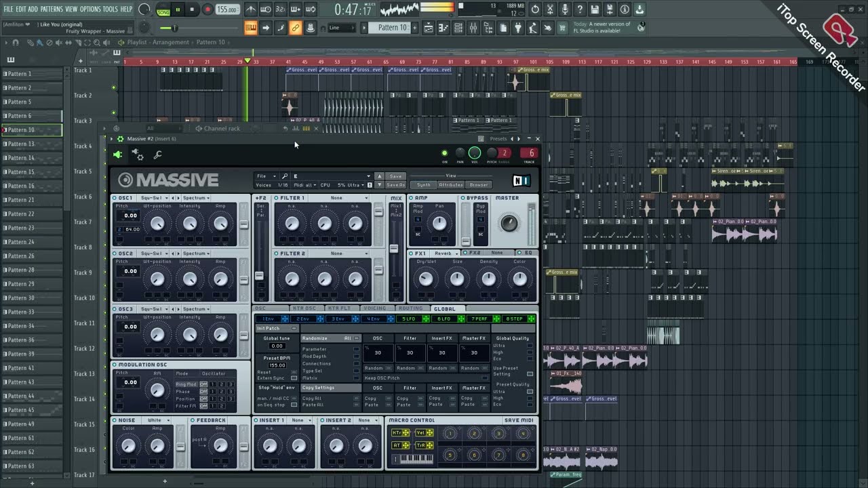Click the AT aftertouch macro source handle
Image resolution: width=868 pixels, height=488 pixels.
(x=401, y=445)
